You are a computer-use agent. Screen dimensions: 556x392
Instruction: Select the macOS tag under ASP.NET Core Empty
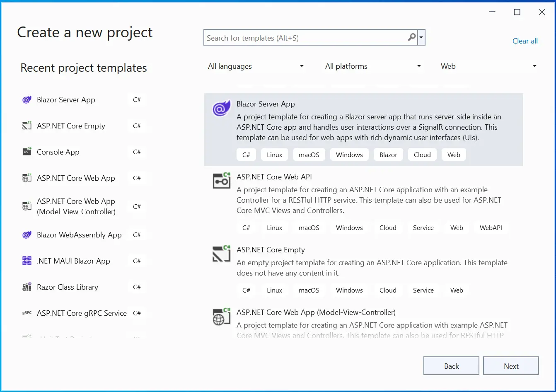(x=309, y=290)
